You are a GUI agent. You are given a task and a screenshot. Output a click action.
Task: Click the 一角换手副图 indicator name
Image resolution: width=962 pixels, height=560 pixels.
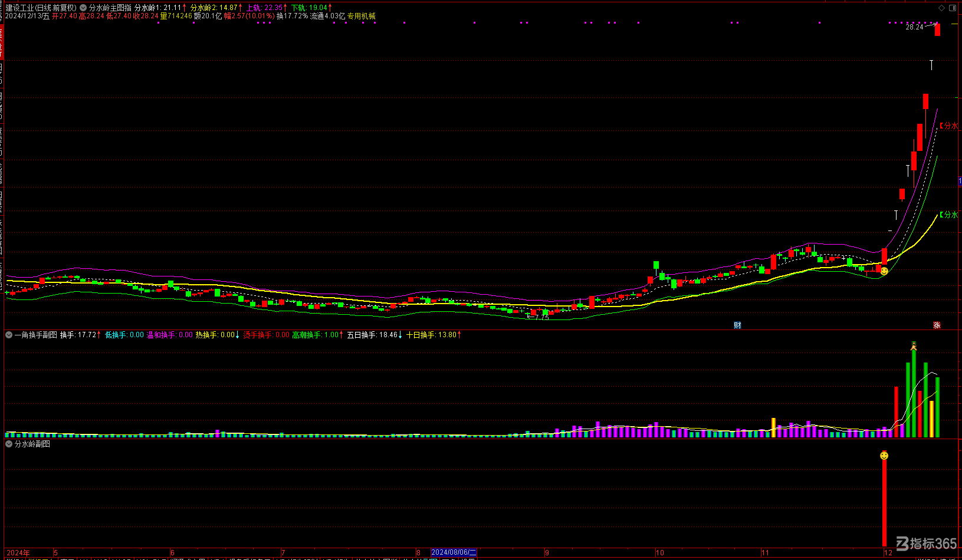coord(36,335)
